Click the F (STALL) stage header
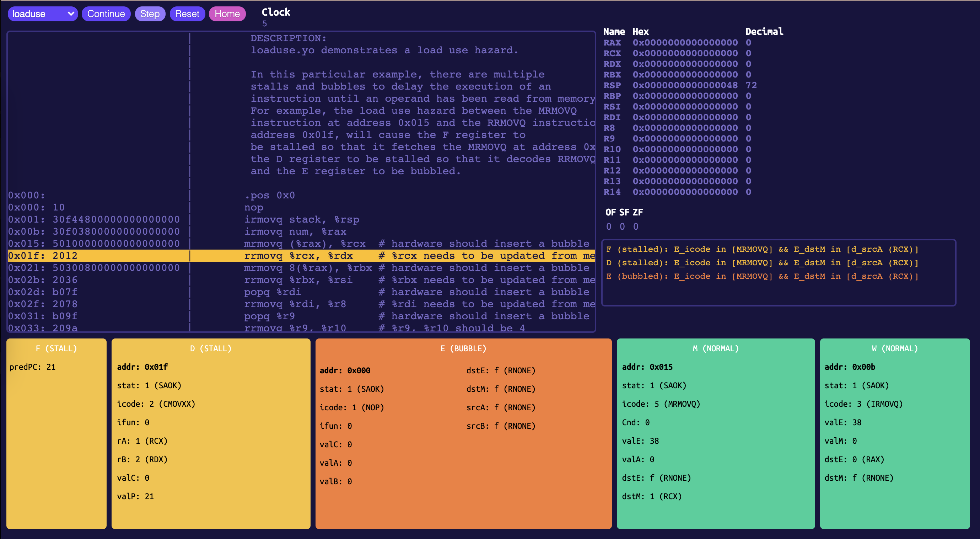This screenshot has height=539, width=980. [56, 348]
